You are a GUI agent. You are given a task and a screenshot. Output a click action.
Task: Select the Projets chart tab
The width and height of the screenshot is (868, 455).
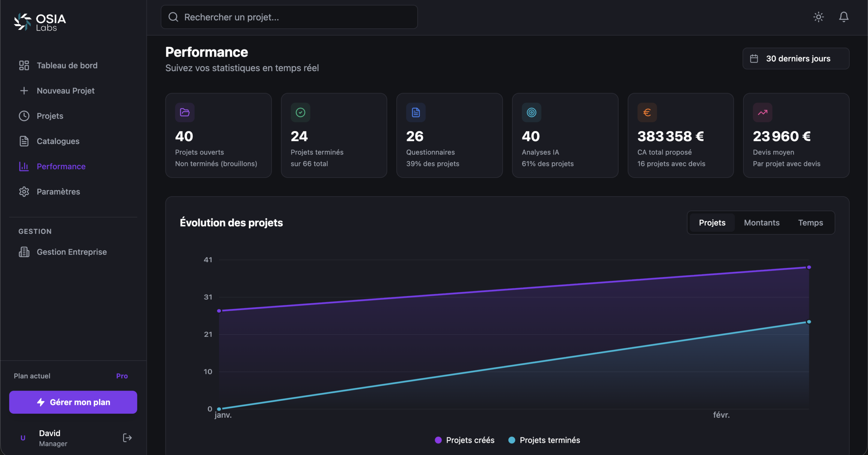point(712,223)
